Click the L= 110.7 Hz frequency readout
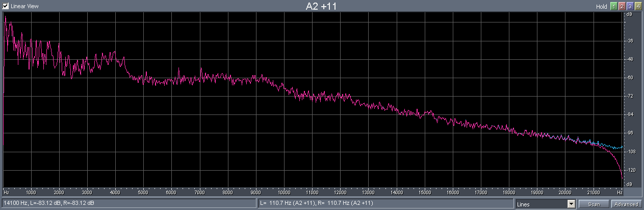Viewport: 644px width, 210px height. coord(386,203)
